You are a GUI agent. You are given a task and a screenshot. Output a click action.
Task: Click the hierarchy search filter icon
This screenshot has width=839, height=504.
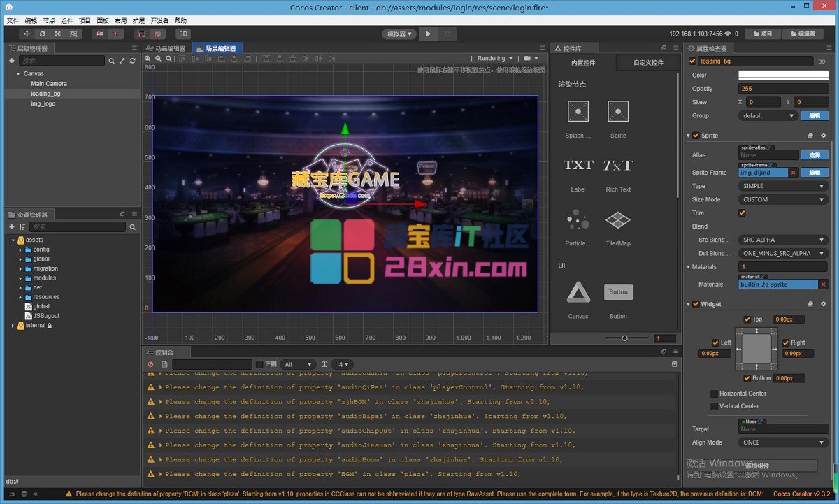click(112, 61)
